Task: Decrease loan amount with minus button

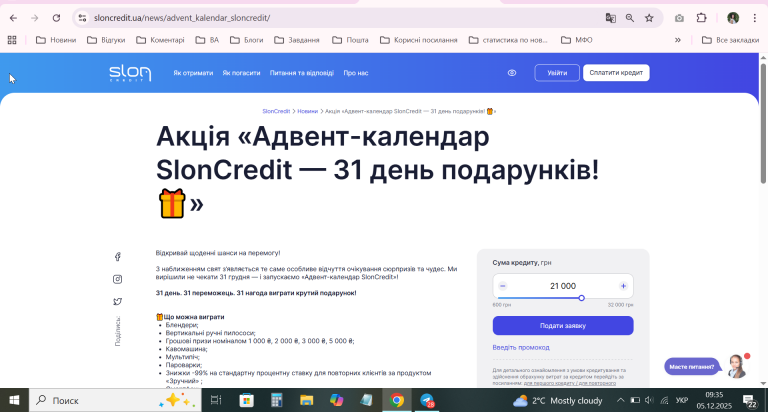Action: pyautogui.click(x=503, y=286)
